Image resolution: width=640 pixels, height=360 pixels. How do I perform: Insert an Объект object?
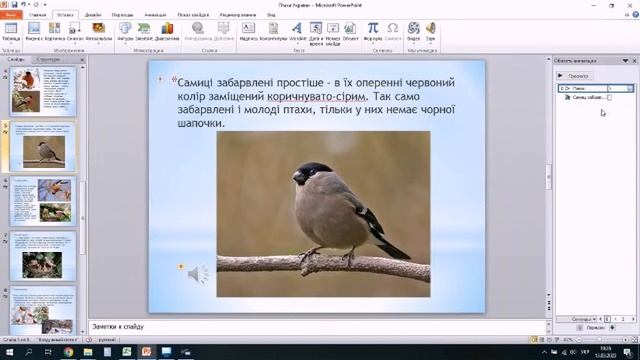pos(350,29)
